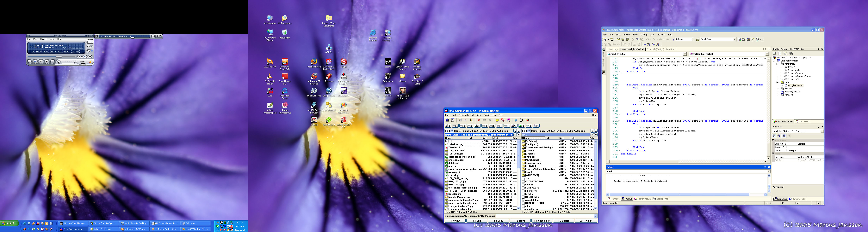This screenshot has width=868, height=232.
Task: Open the fncReadServerList method dropdown
Action: [767, 54]
